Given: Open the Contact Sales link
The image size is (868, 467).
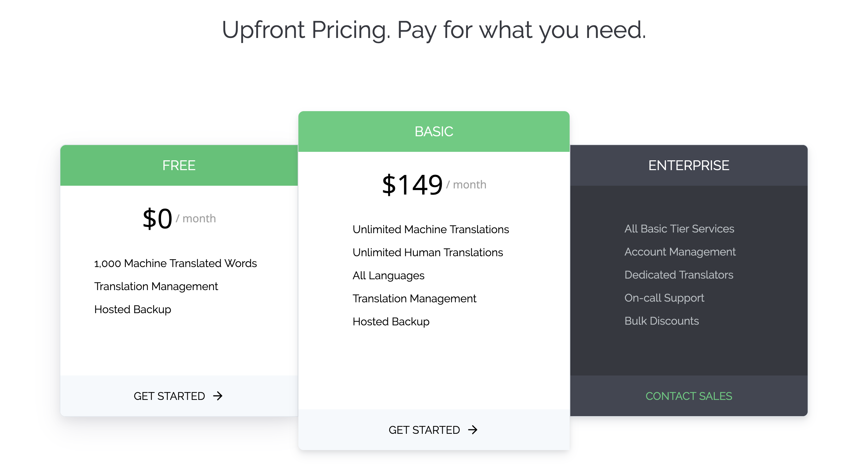Looking at the screenshot, I should [689, 396].
